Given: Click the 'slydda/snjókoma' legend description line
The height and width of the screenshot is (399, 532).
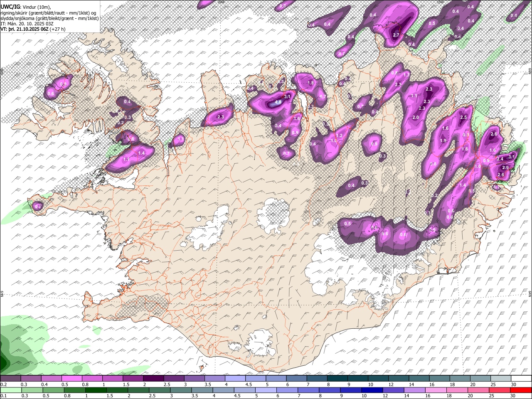Looking at the screenshot, I should point(49,18).
